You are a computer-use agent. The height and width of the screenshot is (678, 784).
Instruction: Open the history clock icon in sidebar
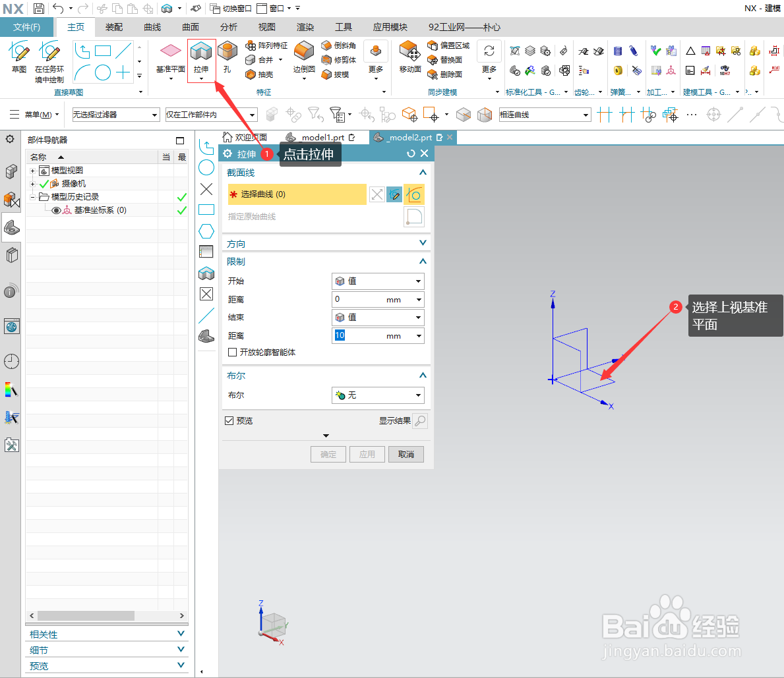(11, 361)
